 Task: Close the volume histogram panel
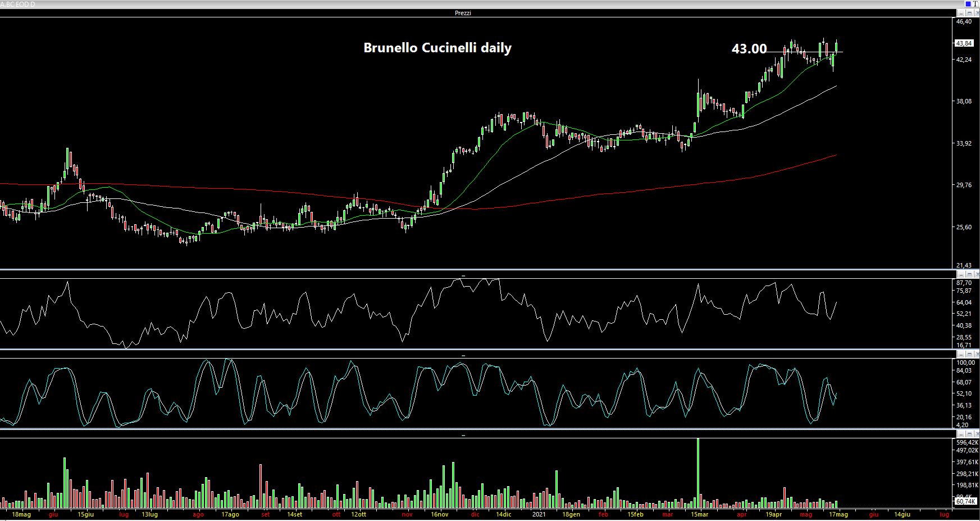[x=977, y=434]
